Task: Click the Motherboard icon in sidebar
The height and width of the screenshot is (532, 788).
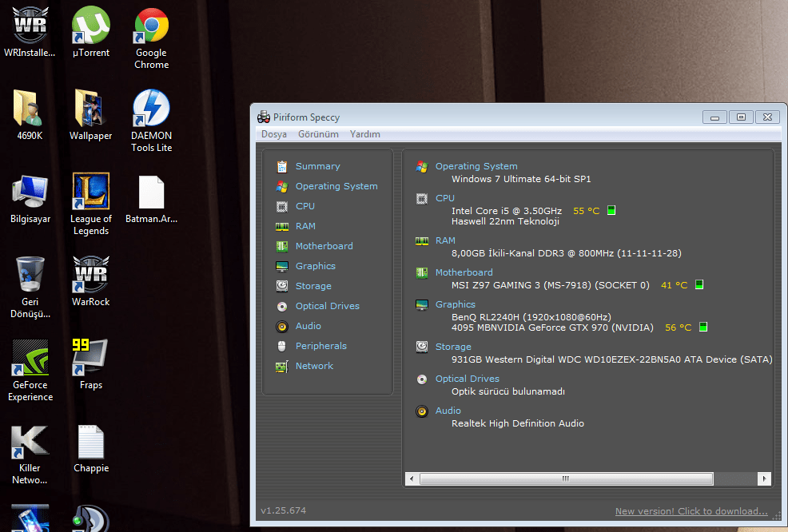Action: coord(282,246)
